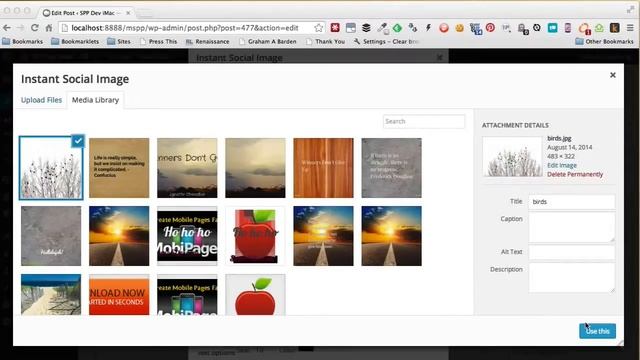This screenshot has width=640, height=360.
Task: Click the orange cookie extension icon
Action: pos(460,28)
